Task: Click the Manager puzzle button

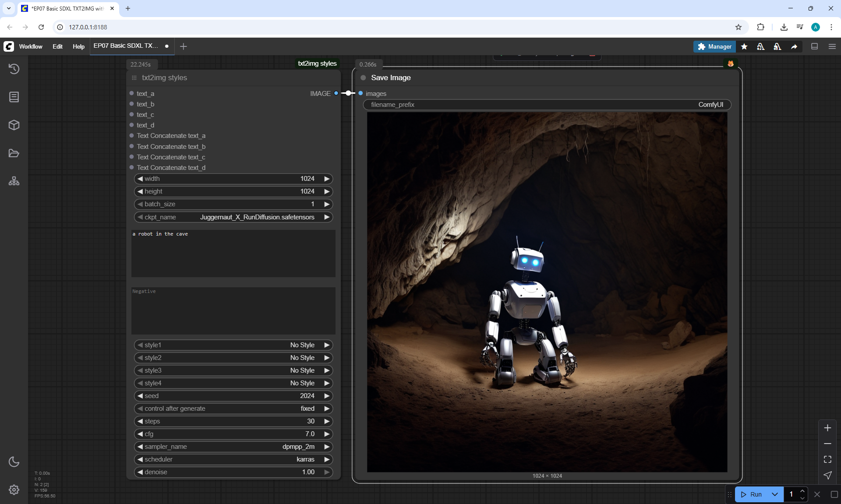Action: click(714, 46)
